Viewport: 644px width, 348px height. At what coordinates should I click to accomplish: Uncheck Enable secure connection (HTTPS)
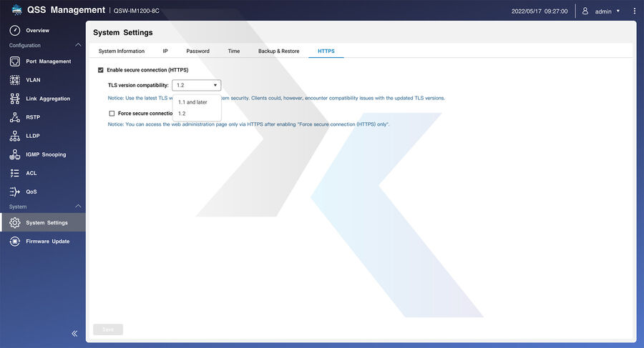pyautogui.click(x=101, y=70)
